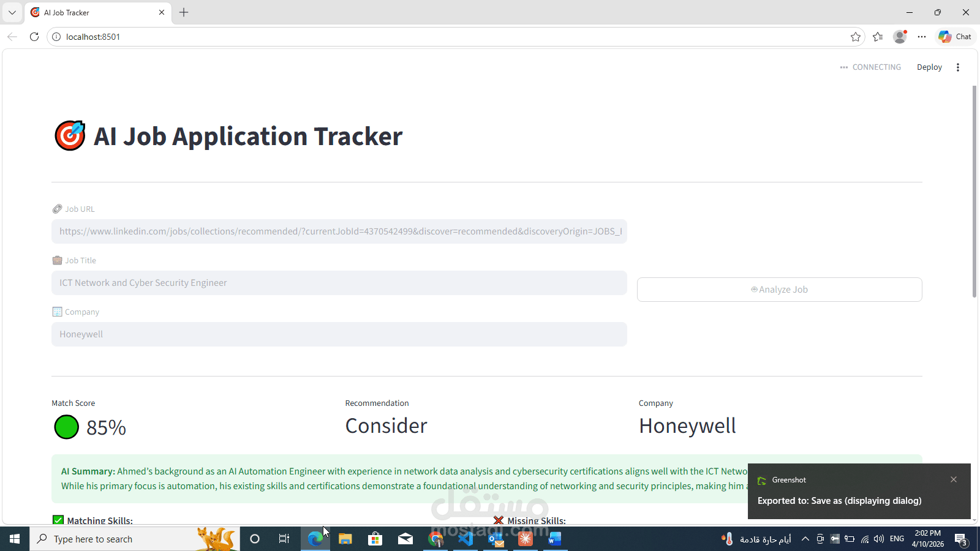Focus the Job URL input field
This screenshot has width=980, height=551.
click(x=339, y=231)
